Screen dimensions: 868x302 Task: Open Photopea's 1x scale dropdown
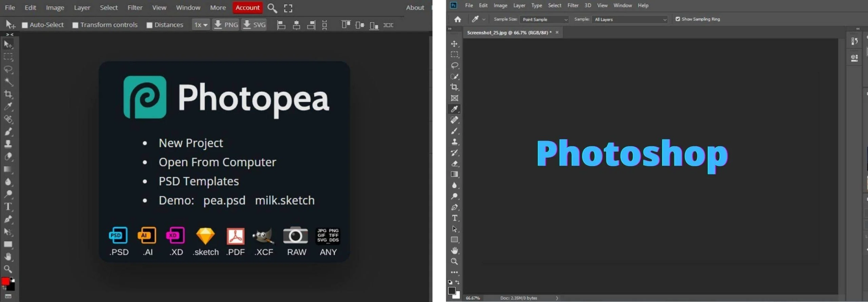tap(201, 25)
